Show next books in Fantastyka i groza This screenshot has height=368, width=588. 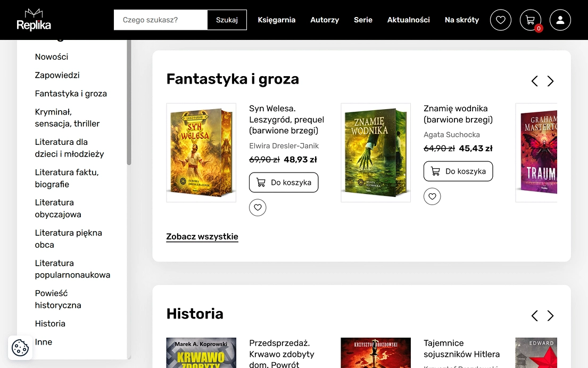[550, 81]
